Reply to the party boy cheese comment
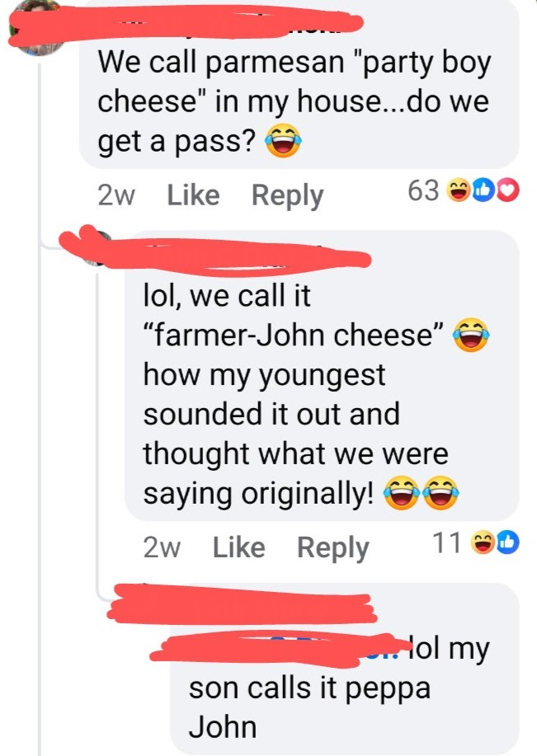This screenshot has width=537, height=756. tap(288, 196)
